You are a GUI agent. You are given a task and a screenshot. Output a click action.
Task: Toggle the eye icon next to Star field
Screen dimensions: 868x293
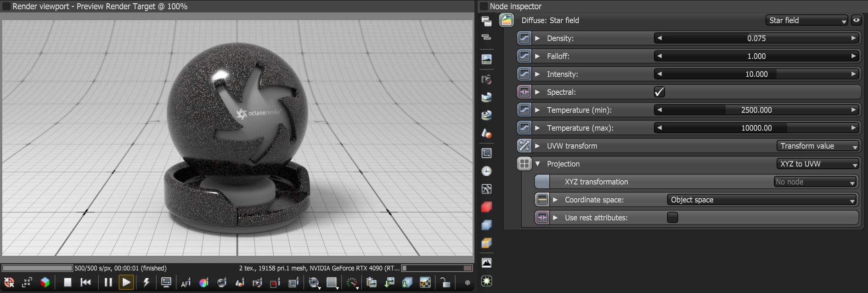tap(856, 20)
